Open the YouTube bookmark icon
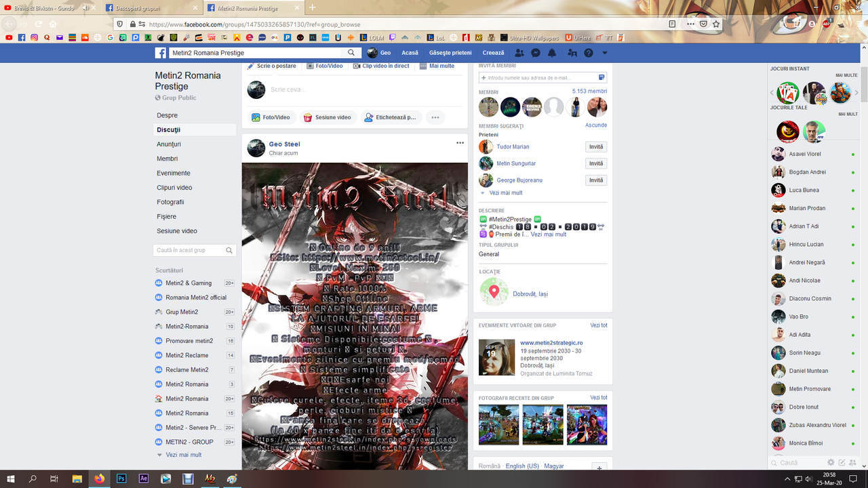Image resolution: width=868 pixels, height=488 pixels. point(9,37)
